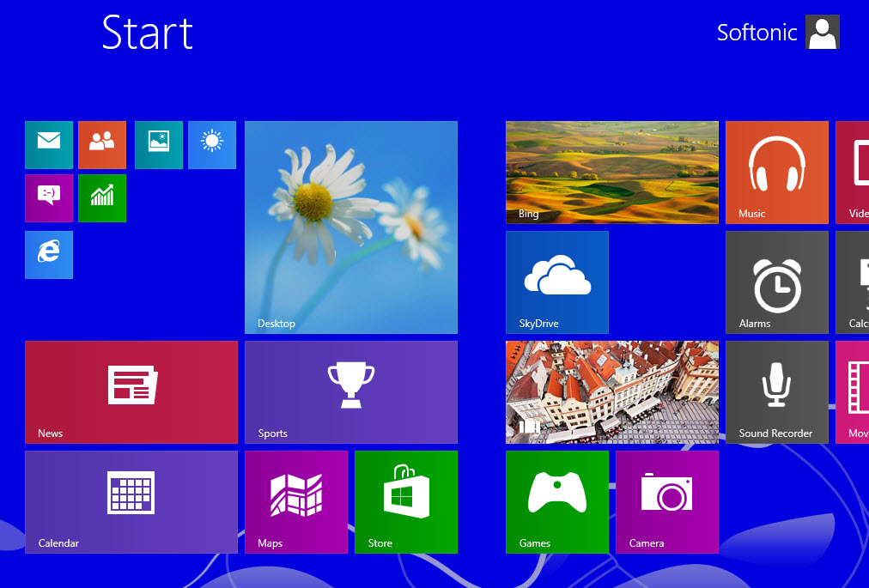869x588 pixels.
Task: Open the Alarms tile
Action: pos(777,282)
